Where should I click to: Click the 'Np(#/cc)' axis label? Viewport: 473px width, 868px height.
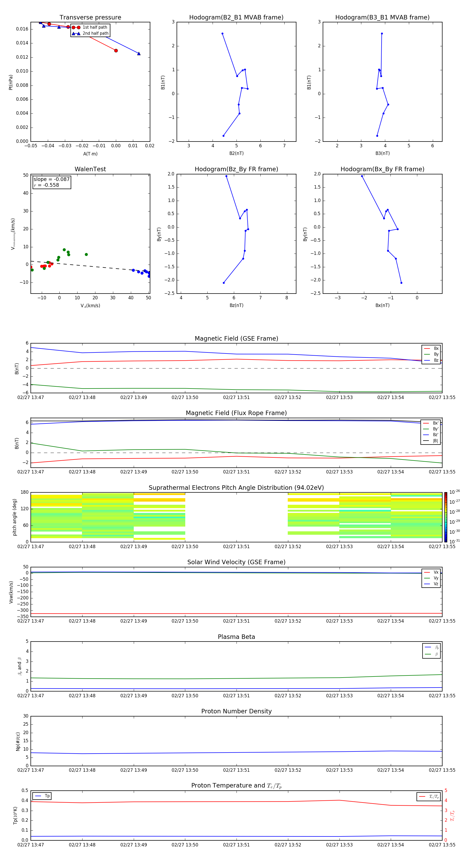tap(18, 741)
